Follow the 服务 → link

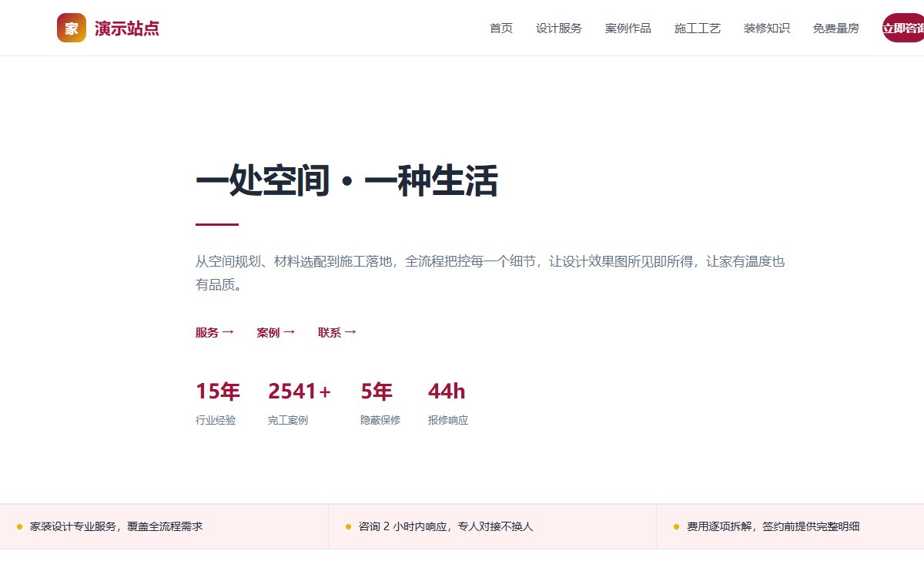215,333
